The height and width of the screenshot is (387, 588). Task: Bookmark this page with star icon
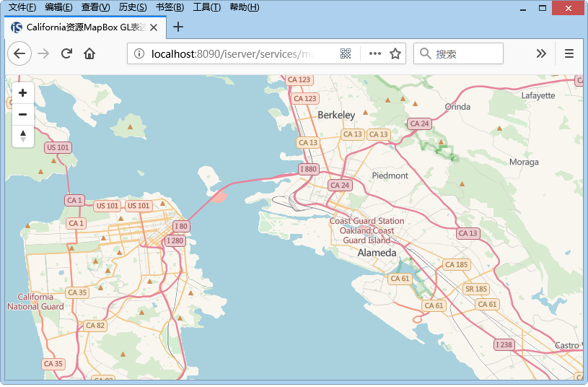click(x=395, y=53)
